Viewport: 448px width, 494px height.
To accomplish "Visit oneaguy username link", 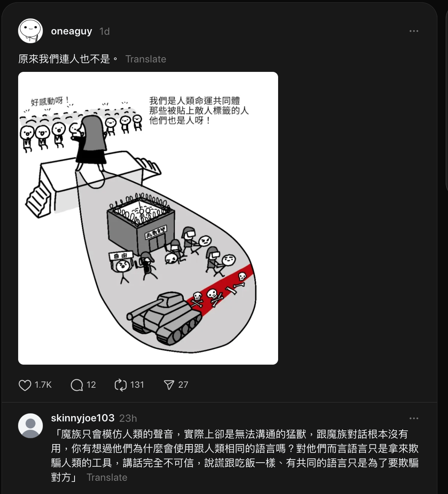I will (72, 31).
